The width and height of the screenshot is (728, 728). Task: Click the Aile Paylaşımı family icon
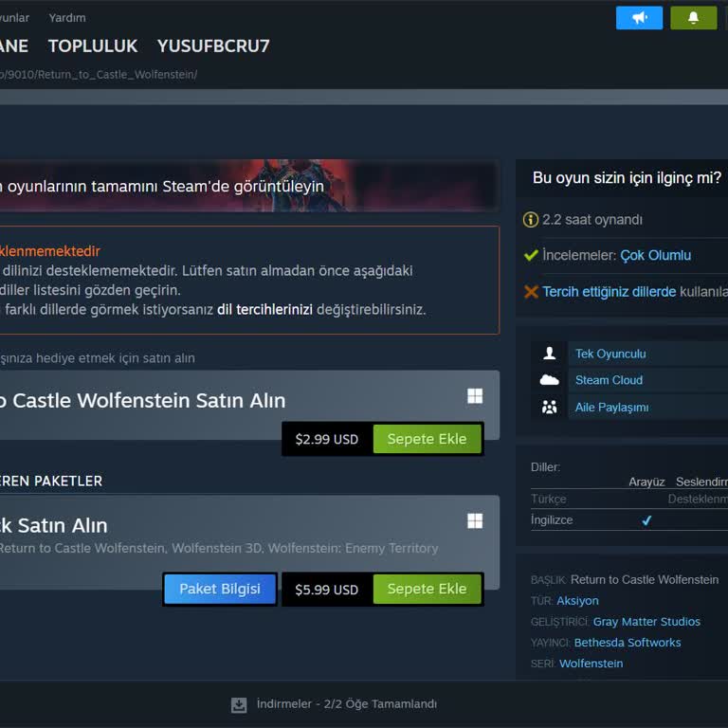549,407
